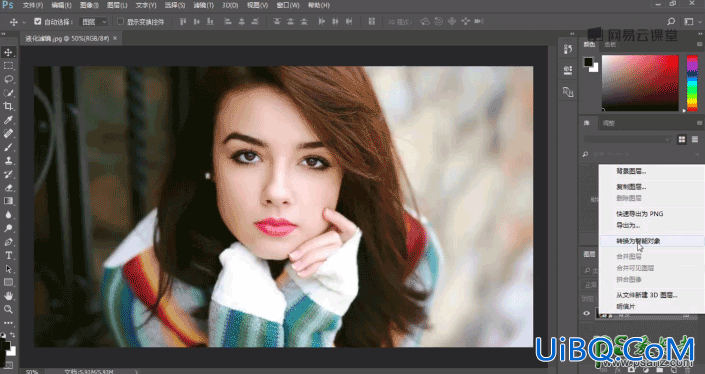
Task: Select the Crop tool
Action: click(8, 107)
